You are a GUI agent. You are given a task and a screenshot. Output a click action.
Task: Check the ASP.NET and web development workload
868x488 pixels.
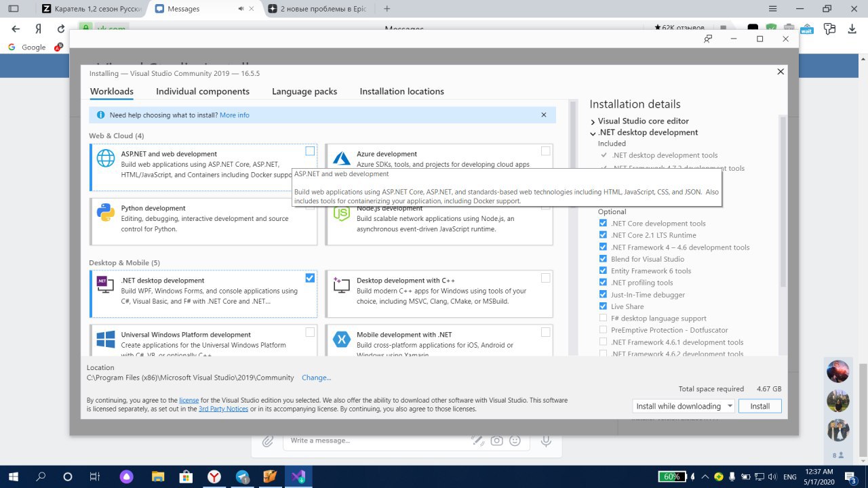click(310, 151)
